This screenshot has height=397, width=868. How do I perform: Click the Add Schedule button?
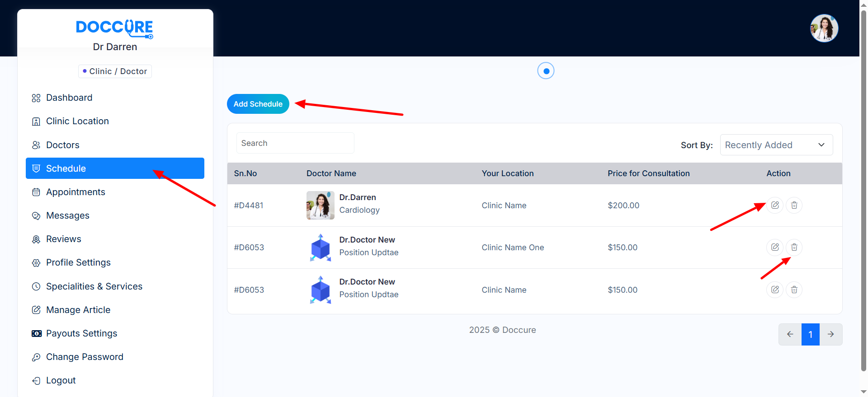(x=258, y=104)
